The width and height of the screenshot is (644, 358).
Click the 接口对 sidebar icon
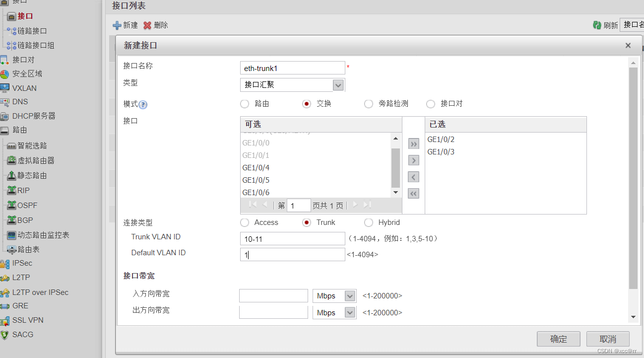click(x=4, y=60)
